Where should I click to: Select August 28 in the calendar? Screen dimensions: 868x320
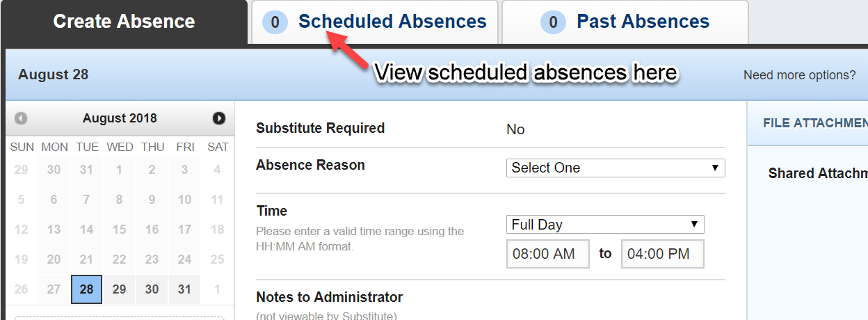[x=86, y=289]
